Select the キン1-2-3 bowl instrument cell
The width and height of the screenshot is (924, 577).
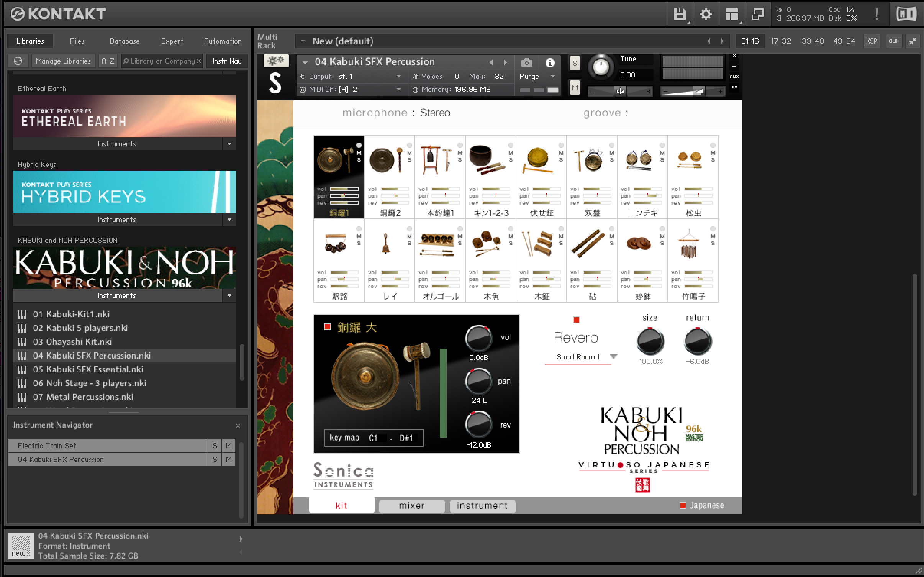point(490,177)
